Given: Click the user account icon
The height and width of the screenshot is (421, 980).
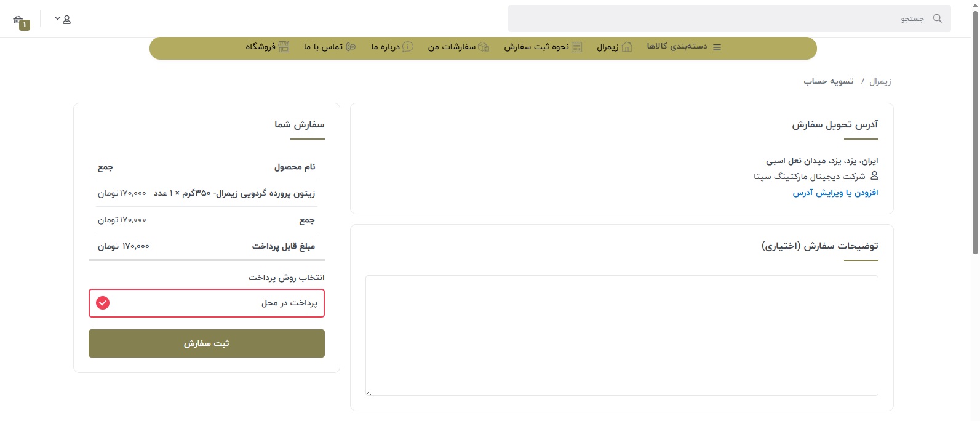Looking at the screenshot, I should click(x=66, y=20).
